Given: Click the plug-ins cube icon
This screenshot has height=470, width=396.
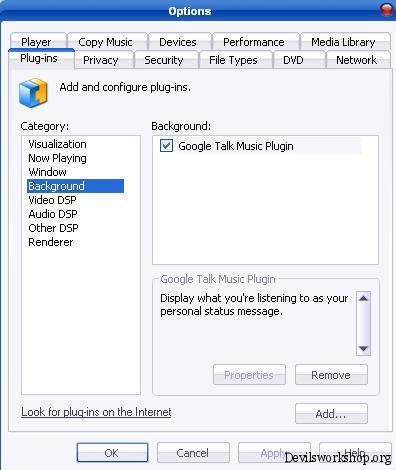Looking at the screenshot, I should coord(33,93).
